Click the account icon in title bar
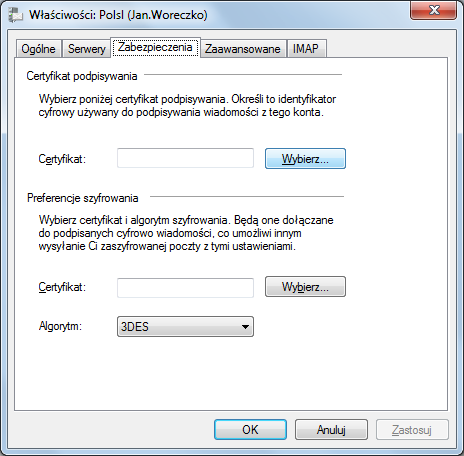This screenshot has height=456, width=464. pos(15,15)
